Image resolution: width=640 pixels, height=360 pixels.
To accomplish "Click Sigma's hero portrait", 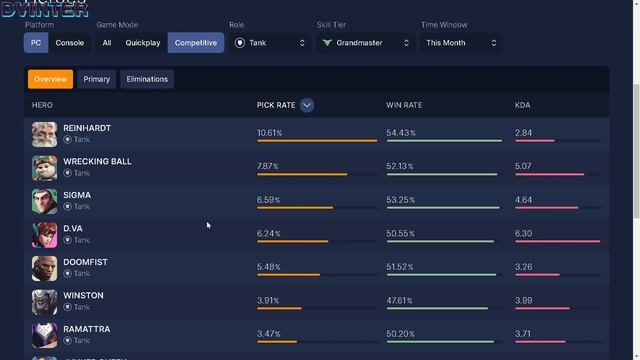I will [44, 201].
